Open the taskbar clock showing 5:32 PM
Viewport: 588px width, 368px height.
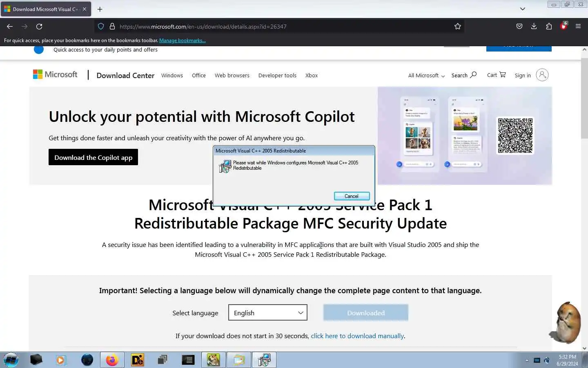point(567,360)
